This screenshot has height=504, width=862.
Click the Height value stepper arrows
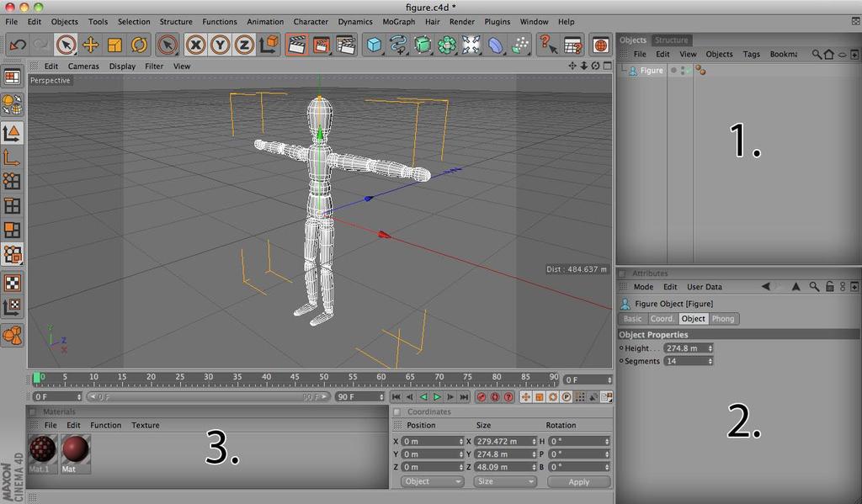(710, 348)
